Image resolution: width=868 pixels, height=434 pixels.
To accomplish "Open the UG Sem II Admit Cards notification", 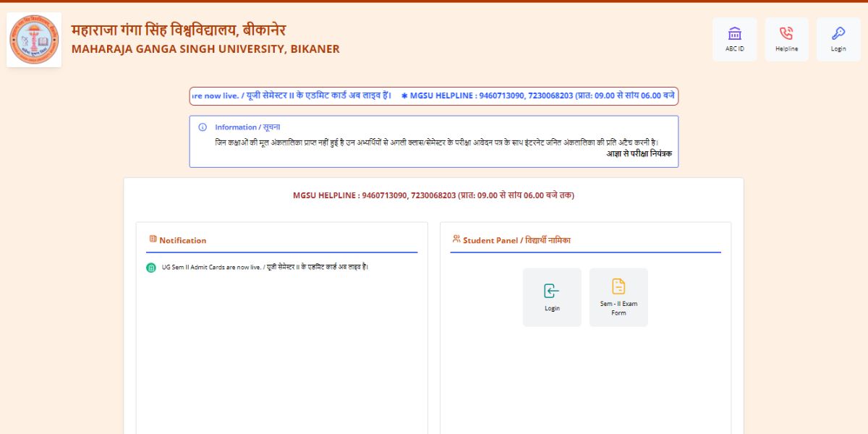I will 265,267.
